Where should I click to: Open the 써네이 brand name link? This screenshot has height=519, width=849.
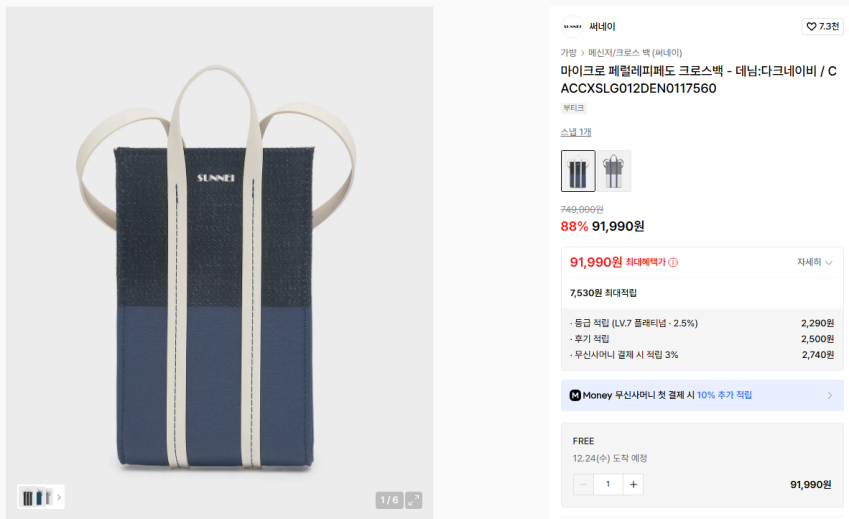602,27
